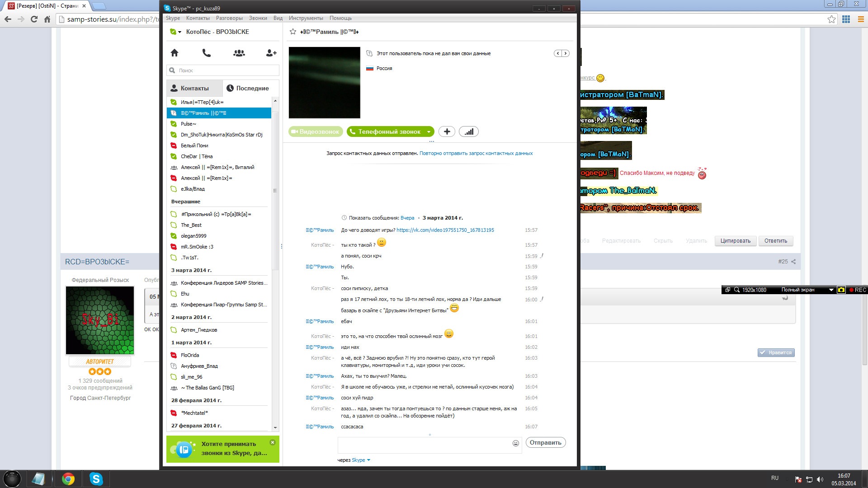868x488 pixels.
Task: Click next arrow in profile info pager
Action: pyautogui.click(x=565, y=53)
